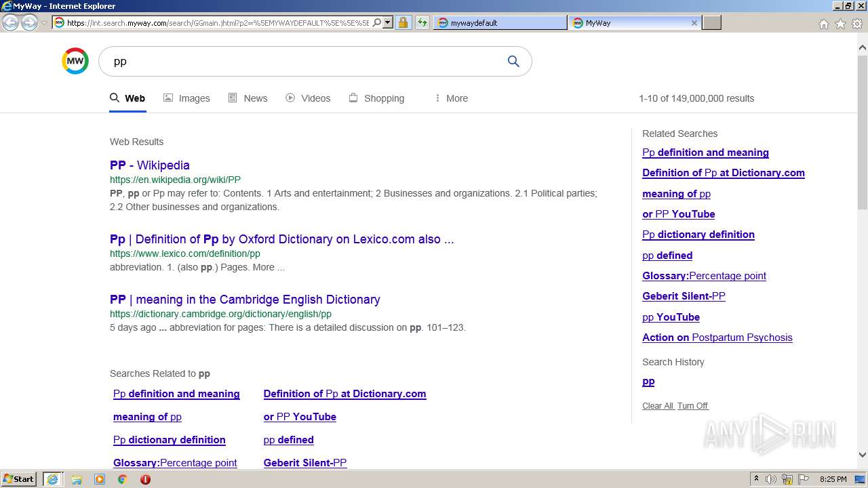Close the MyWay tab
This screenshot has width=868, height=488.
coord(694,22)
